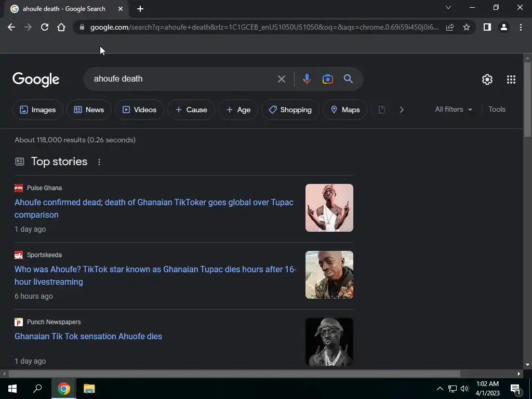
Task: Clear the search query with the X
Action: (x=281, y=79)
